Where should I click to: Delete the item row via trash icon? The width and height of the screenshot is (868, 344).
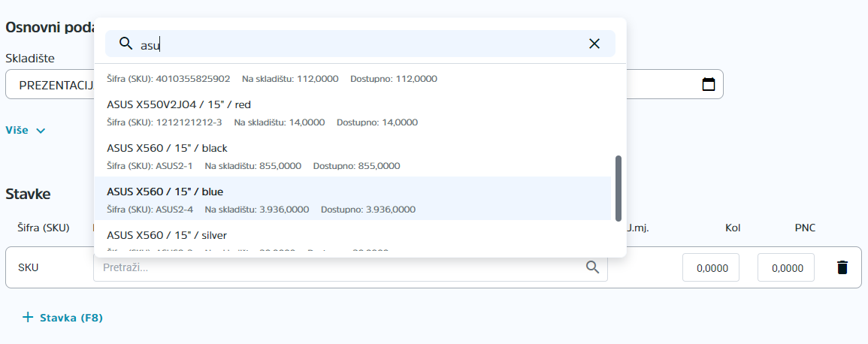tap(842, 267)
